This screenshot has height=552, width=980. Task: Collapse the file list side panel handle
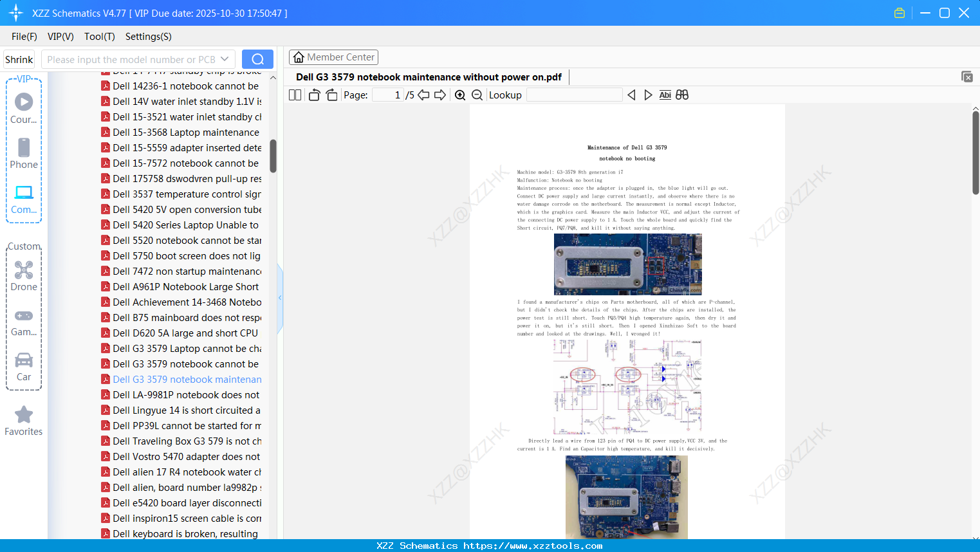pos(280,298)
